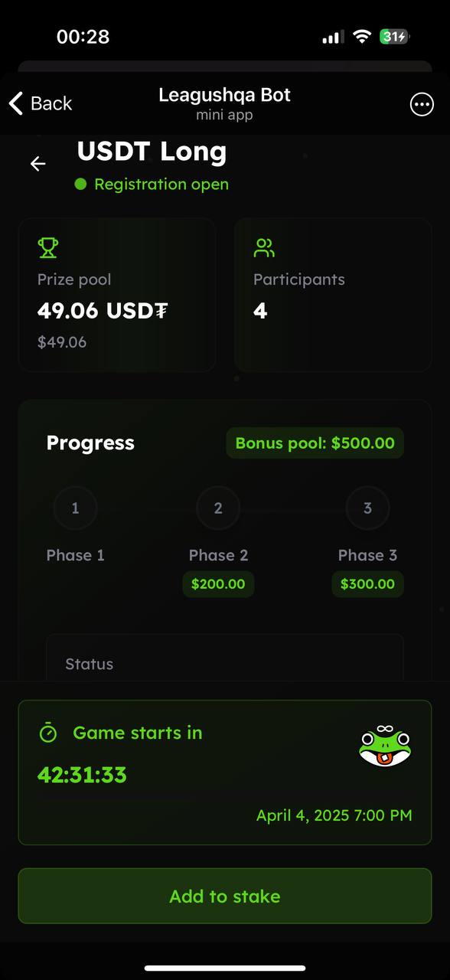Tap the Wi-Fi icon in the status bar
Viewport: 450px width, 980px height.
(x=362, y=37)
